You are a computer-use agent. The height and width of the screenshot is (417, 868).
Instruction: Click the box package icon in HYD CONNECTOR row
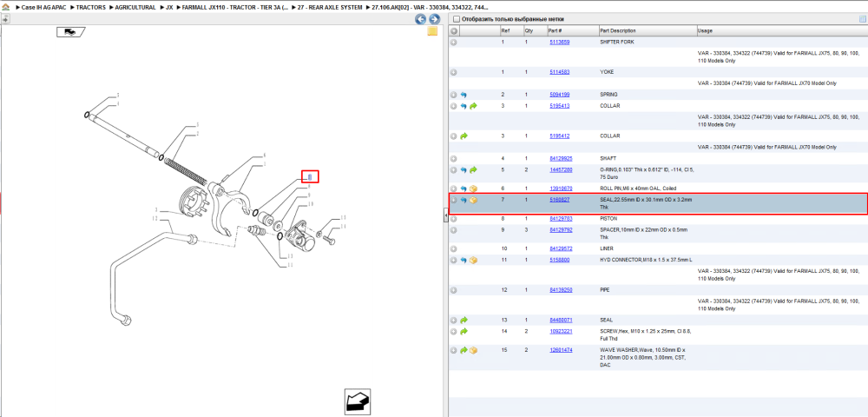473,260
